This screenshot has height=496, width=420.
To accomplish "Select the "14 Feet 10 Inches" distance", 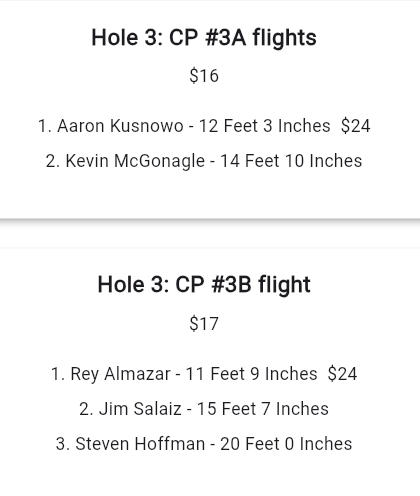I will [291, 161].
